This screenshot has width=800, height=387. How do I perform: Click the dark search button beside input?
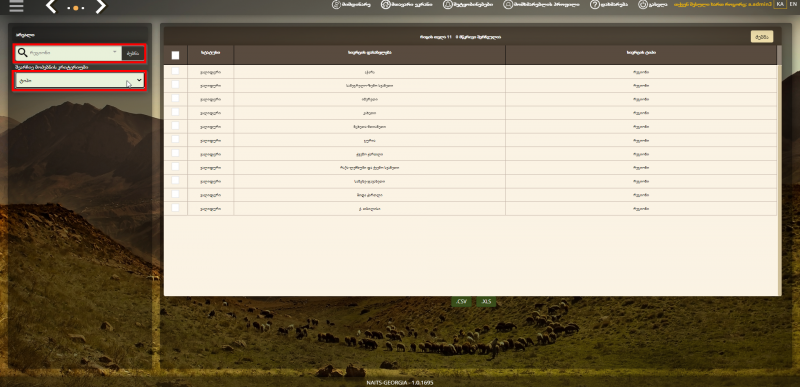pyautogui.click(x=133, y=53)
